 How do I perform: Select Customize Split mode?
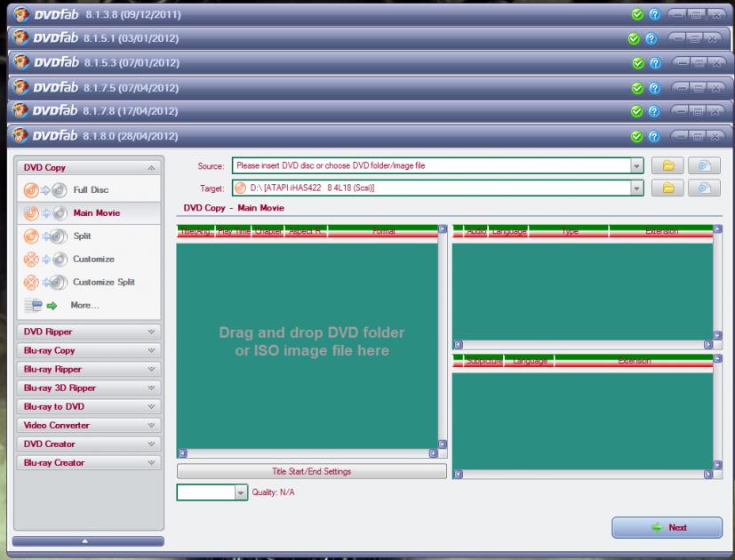89,282
